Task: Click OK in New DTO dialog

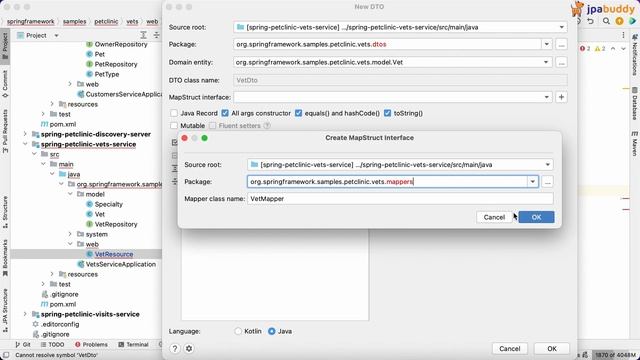Action: point(552,349)
